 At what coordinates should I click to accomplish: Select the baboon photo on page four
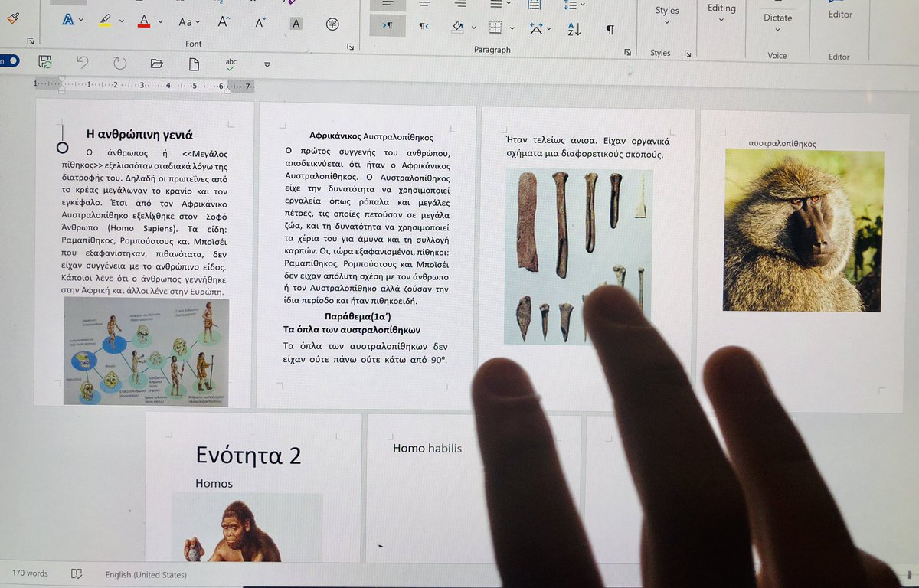click(804, 230)
